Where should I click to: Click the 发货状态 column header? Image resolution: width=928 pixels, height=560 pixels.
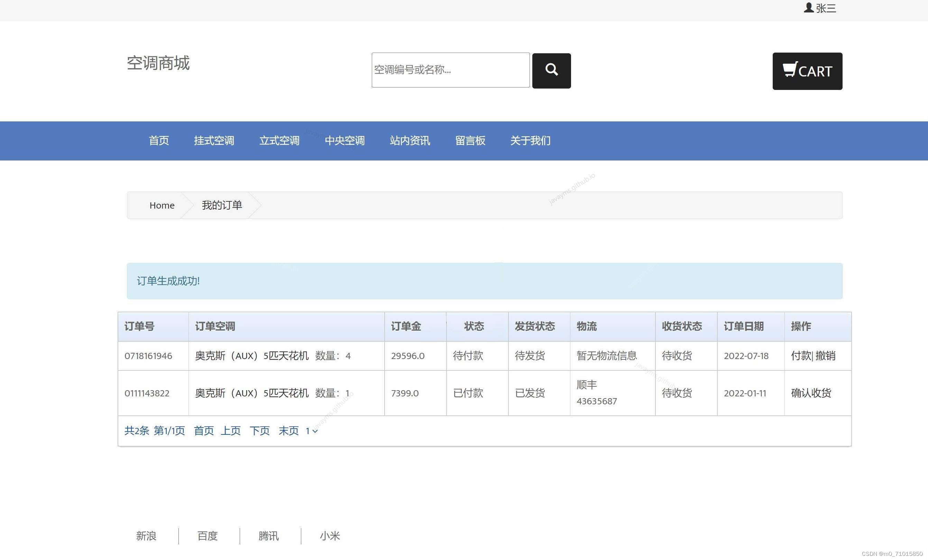pyautogui.click(x=539, y=327)
